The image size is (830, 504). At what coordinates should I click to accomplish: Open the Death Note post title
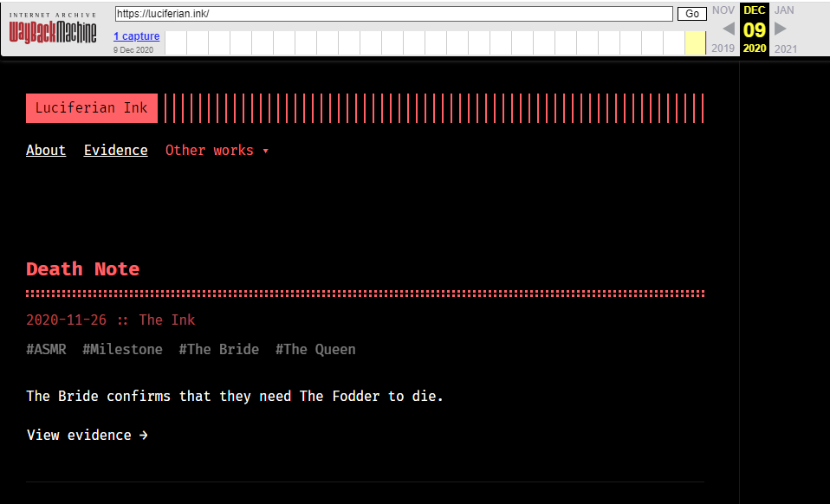pos(82,268)
